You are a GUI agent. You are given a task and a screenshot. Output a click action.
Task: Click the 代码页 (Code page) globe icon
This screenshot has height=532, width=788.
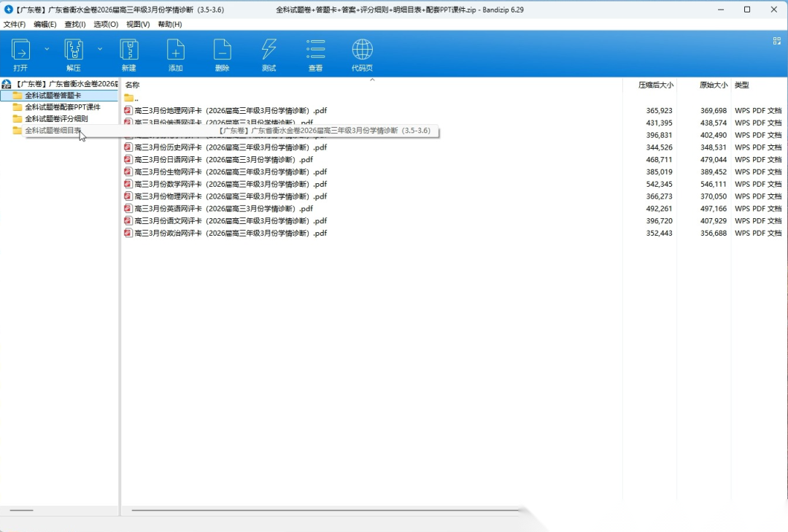[362, 50]
